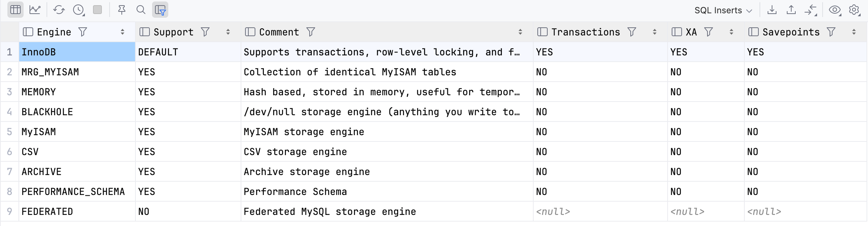Screen dimensions: 868x226
Task: Open the chart view
Action: tap(35, 10)
